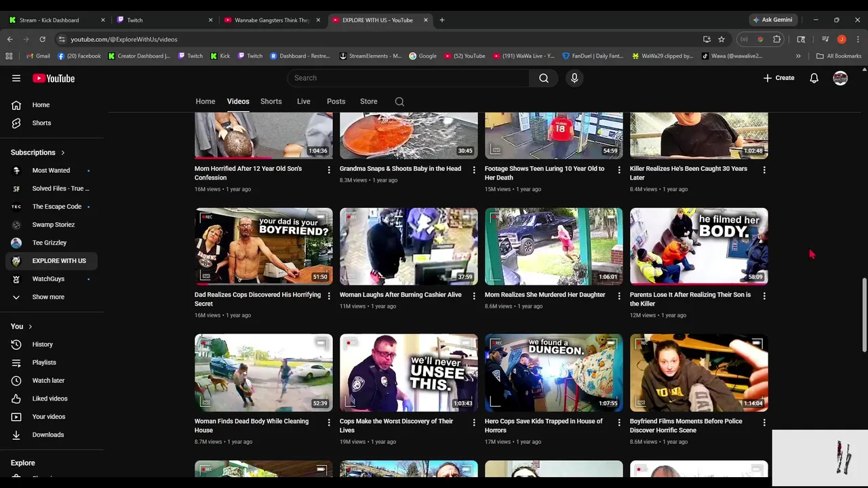The height and width of the screenshot is (488, 868).
Task: Open History in sidebar
Action: coord(52,344)
